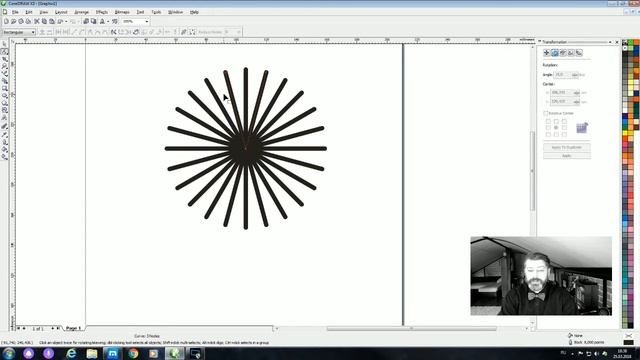The width and height of the screenshot is (640, 360).
Task: Click Reverse Direction icon on property bar
Action: click(x=114, y=32)
